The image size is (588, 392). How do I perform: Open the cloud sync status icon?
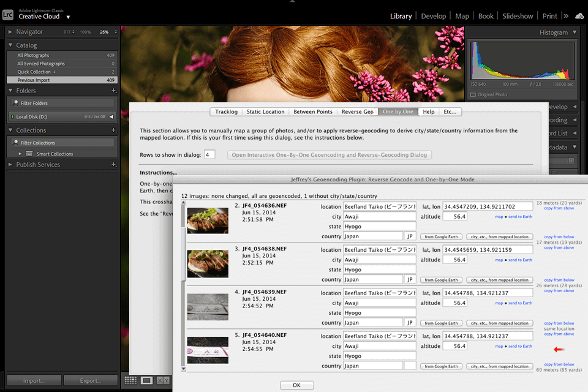click(579, 16)
